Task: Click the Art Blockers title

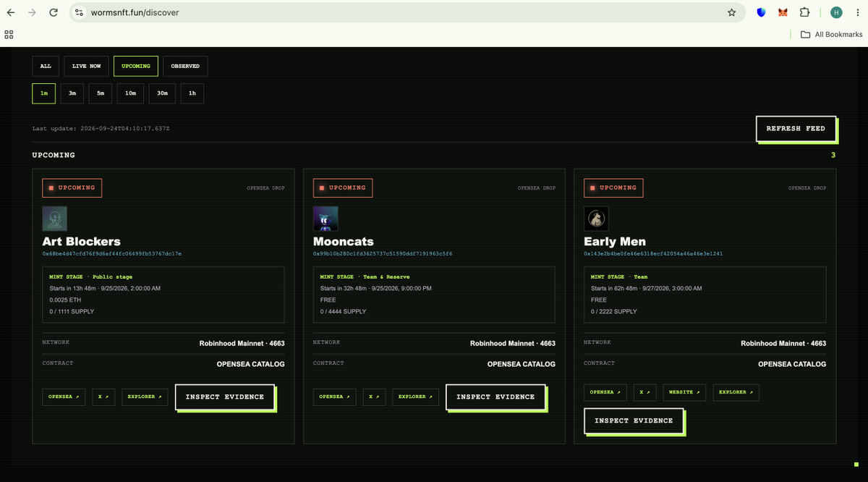Action: pos(82,242)
